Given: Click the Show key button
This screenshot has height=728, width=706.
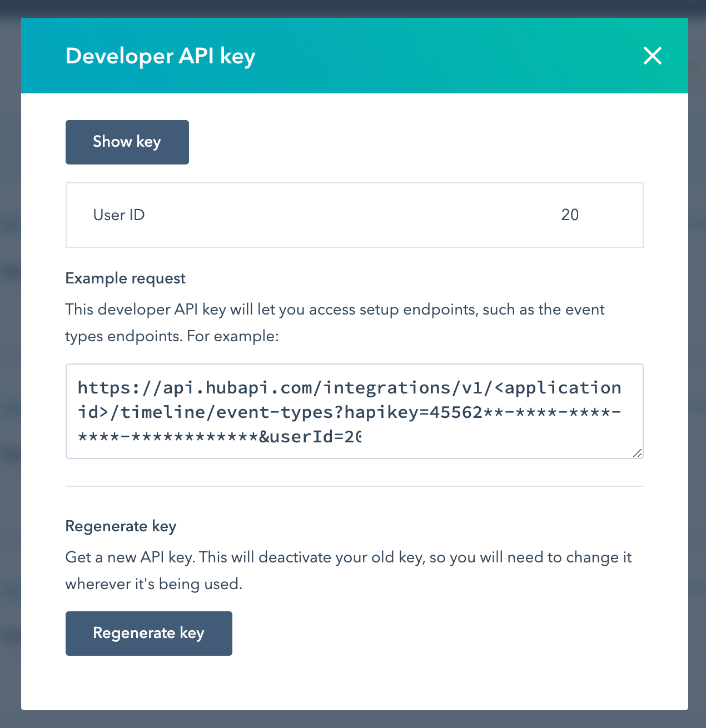Looking at the screenshot, I should click(x=127, y=142).
